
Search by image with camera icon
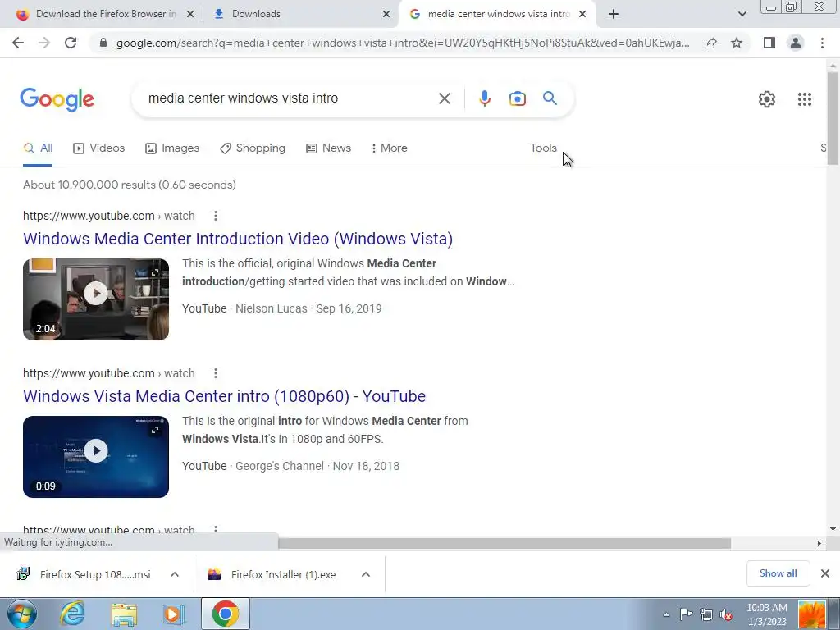[517, 98]
